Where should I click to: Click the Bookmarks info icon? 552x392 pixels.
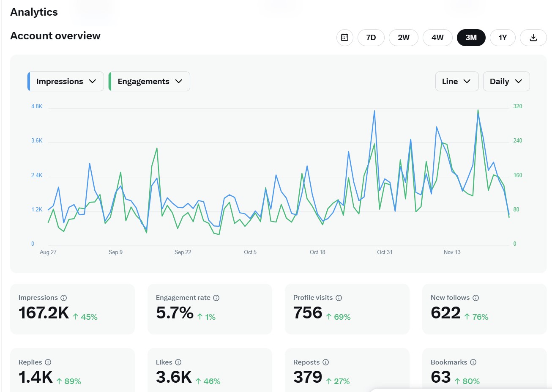tap(473, 362)
